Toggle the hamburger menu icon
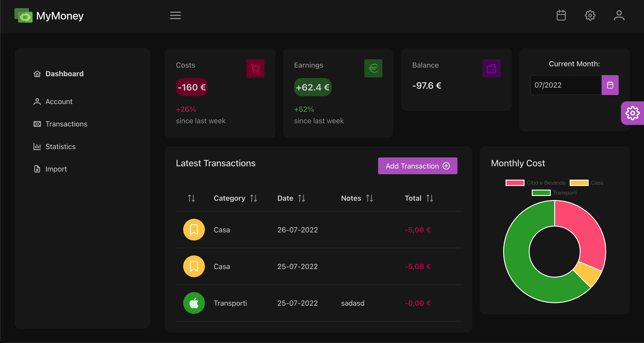 (x=175, y=16)
